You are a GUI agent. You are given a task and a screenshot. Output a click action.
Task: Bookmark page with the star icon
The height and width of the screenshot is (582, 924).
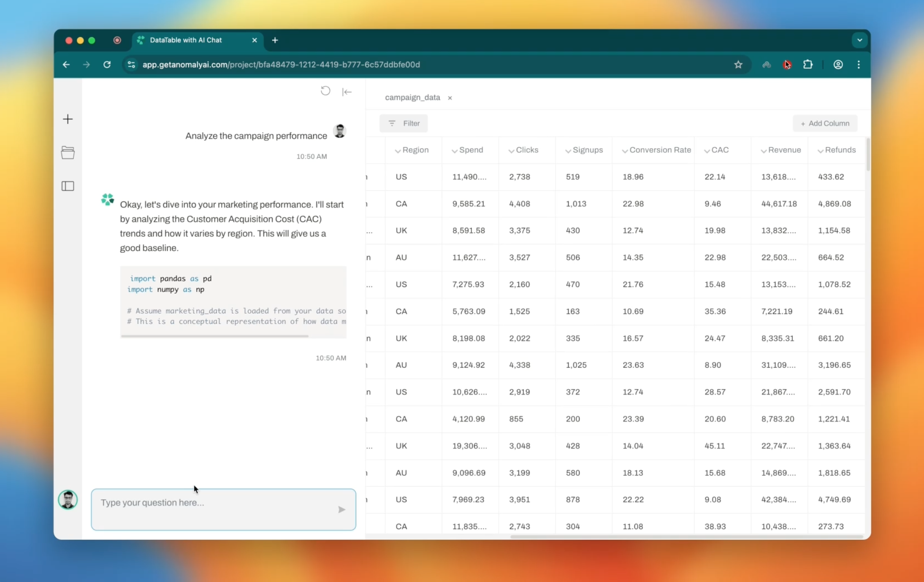(738, 65)
